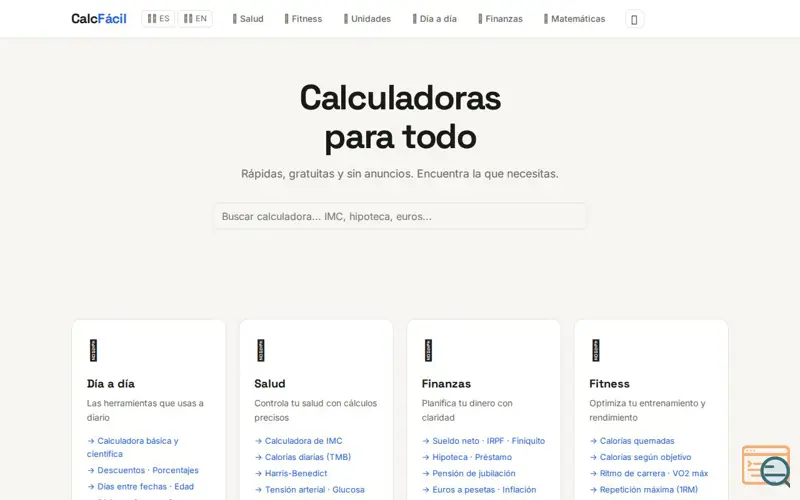Open the Fitness menu in navbar

[x=303, y=19]
